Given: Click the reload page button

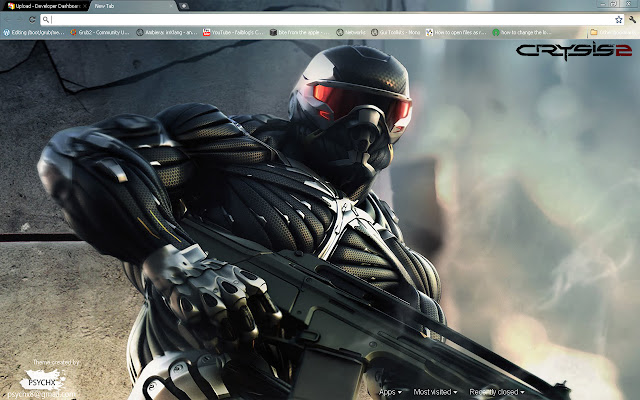Looking at the screenshot, I should pyautogui.click(x=32, y=19).
